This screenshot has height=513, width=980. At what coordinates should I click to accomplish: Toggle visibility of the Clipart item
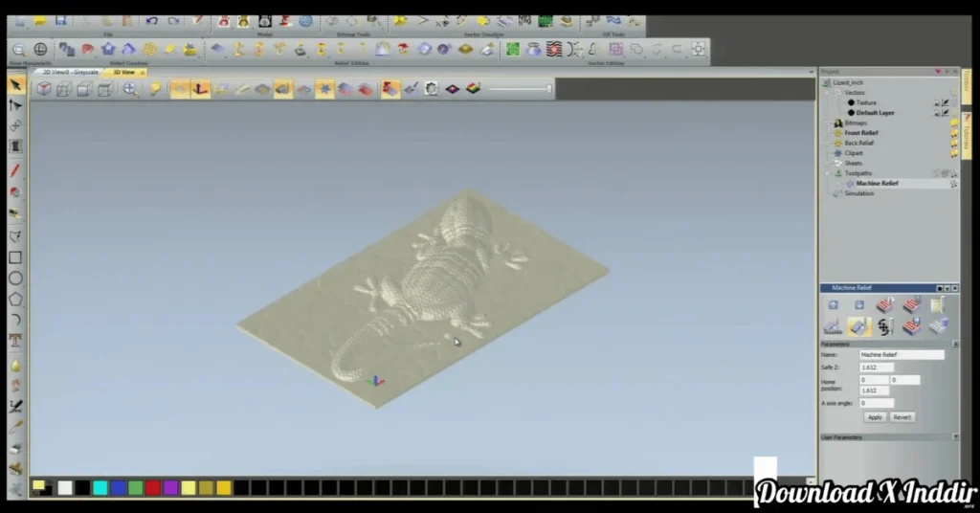point(953,153)
